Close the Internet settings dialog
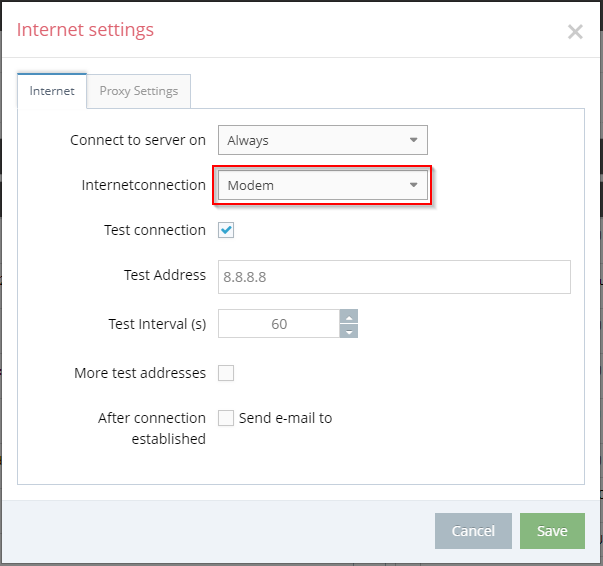The height and width of the screenshot is (566, 603). coord(575,32)
